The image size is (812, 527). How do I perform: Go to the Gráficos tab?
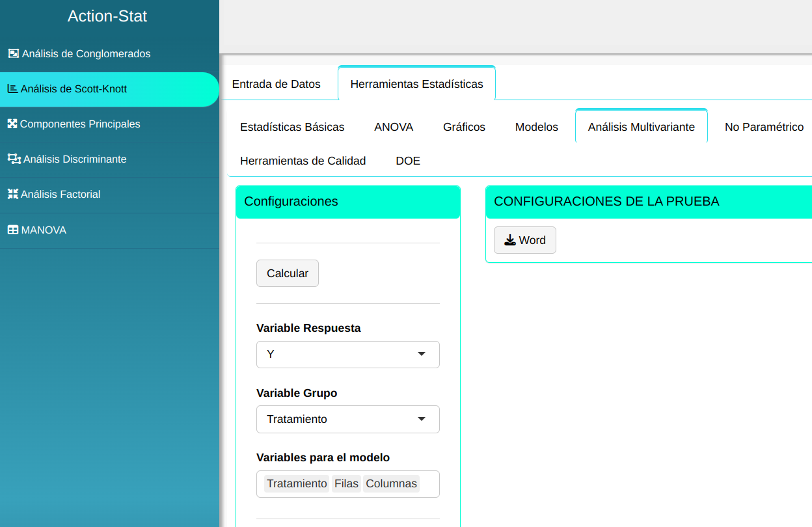(464, 127)
